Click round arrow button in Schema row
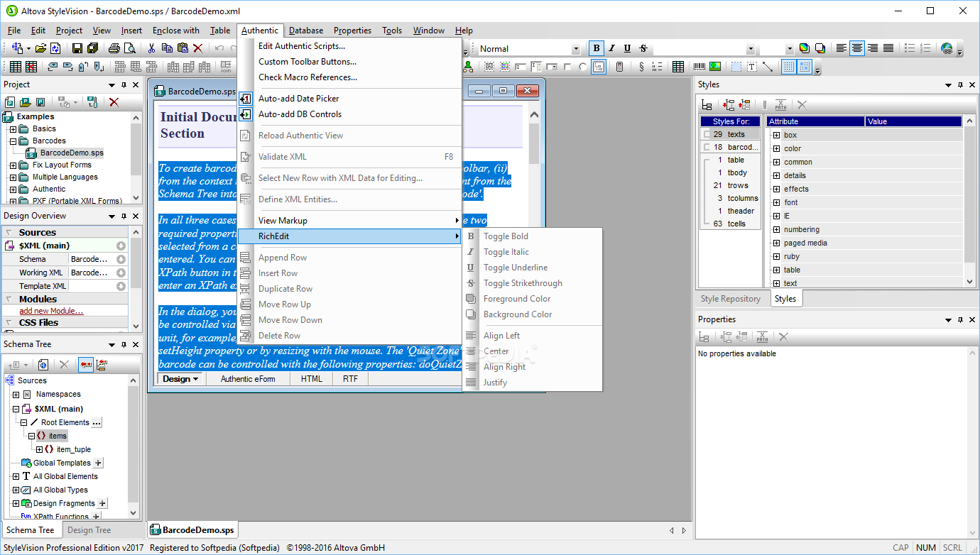Image resolution: width=980 pixels, height=555 pixels. 121,259
